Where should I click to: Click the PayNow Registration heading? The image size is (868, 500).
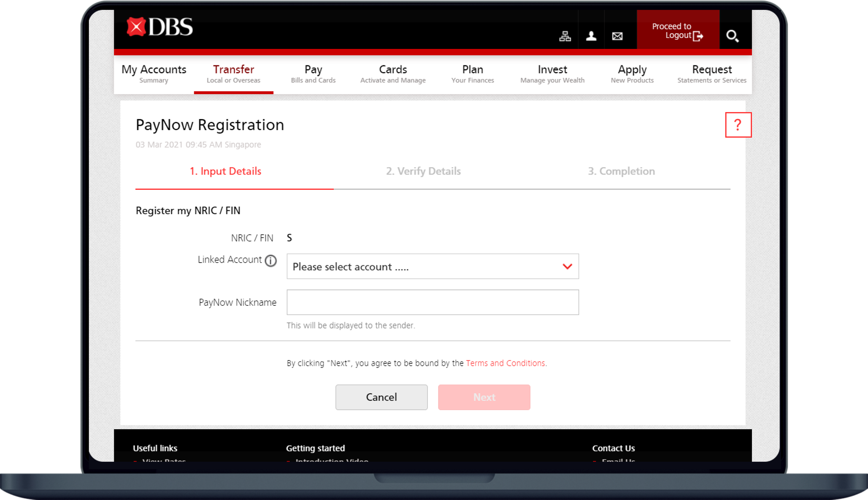210,125
